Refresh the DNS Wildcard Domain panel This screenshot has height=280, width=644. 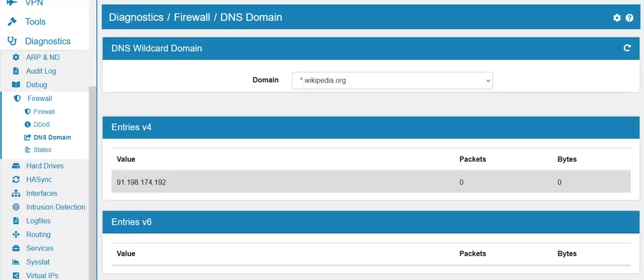[627, 48]
